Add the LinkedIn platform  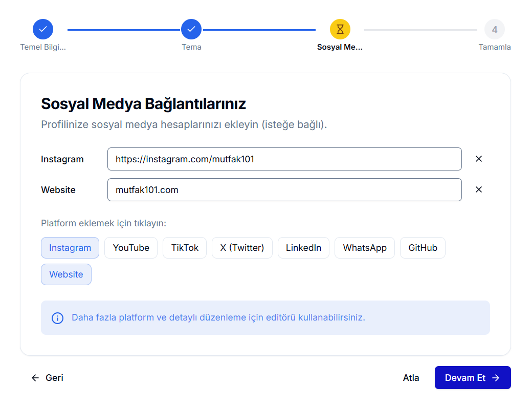(303, 248)
